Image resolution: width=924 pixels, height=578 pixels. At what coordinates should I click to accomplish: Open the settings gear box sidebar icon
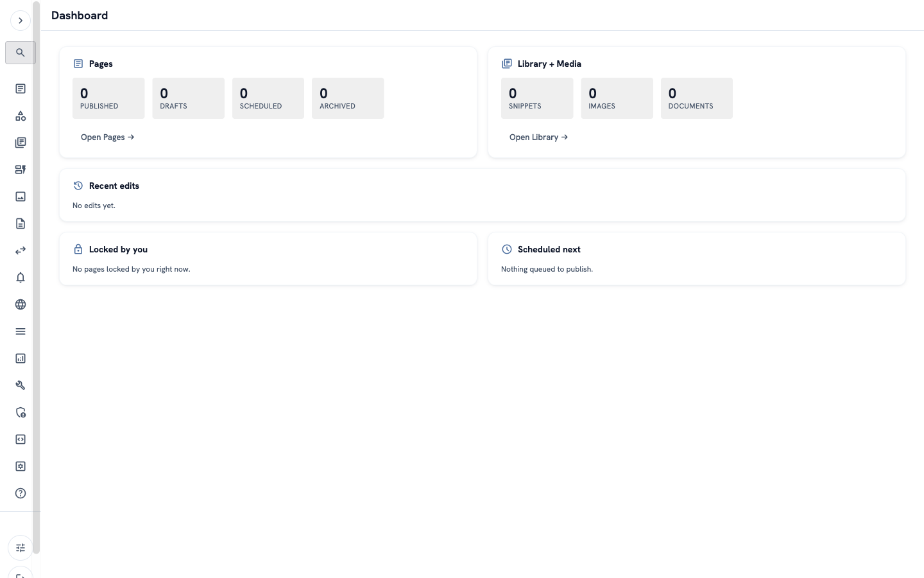tap(21, 466)
